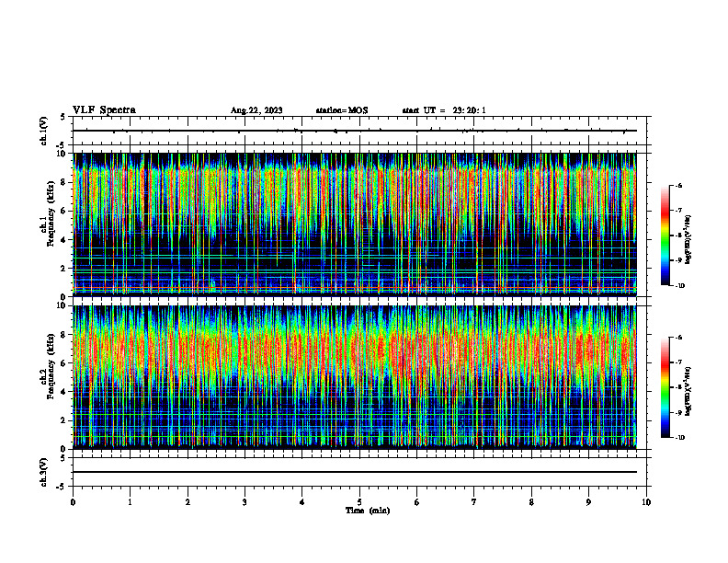The image size is (728, 563).
Task: Click the "2" tick on the time axis
Action: 188,502
